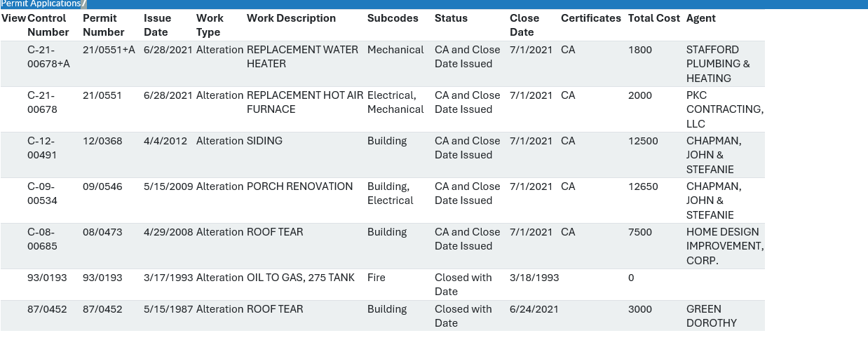Image resolution: width=868 pixels, height=340 pixels.
Task: Click the Agent column header
Action: pyautogui.click(x=701, y=18)
